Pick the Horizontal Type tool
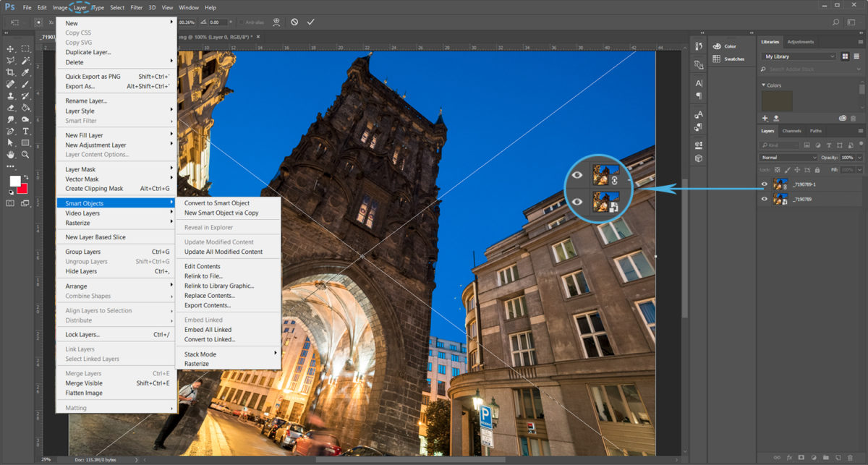 tap(25, 131)
